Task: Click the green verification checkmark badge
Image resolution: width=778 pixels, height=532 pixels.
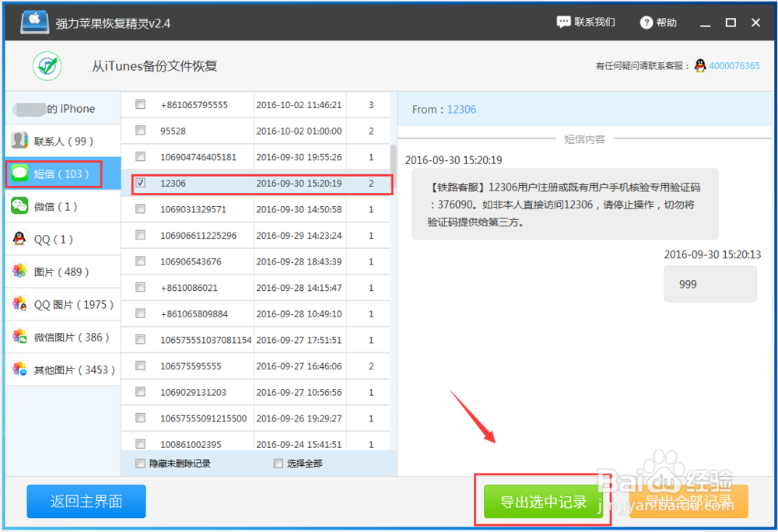Action: (47, 66)
